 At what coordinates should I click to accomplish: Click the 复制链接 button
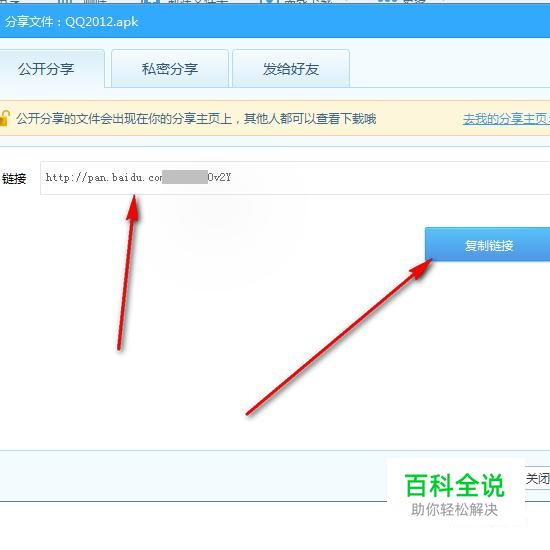[488, 244]
